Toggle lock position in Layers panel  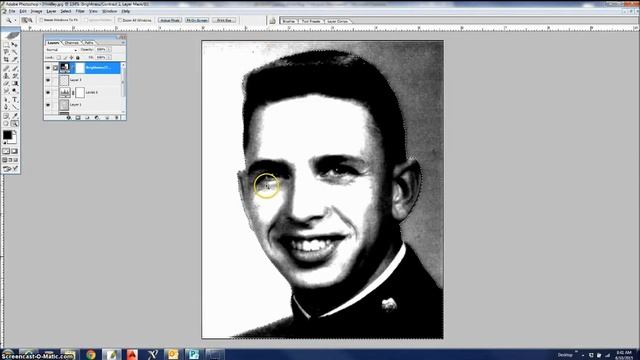[x=71, y=58]
